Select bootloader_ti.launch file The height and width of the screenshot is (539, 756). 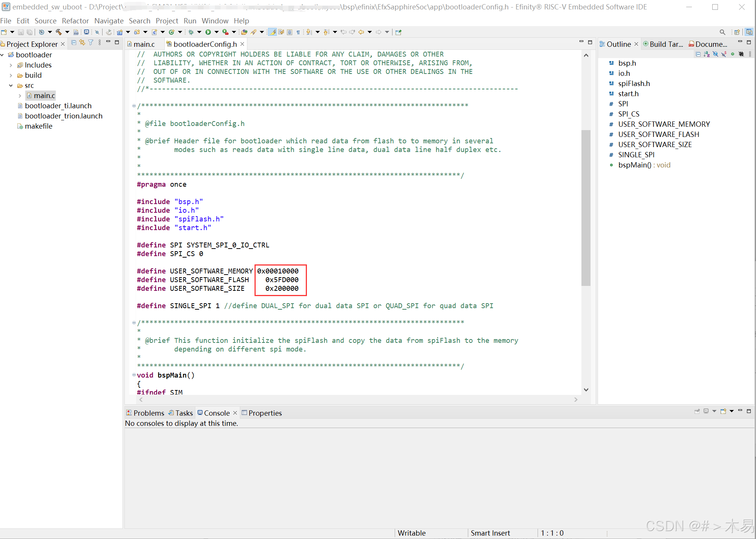click(55, 106)
